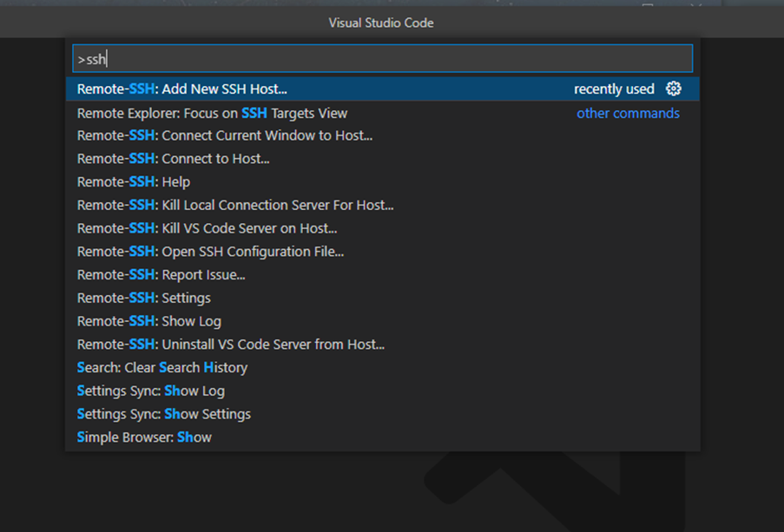This screenshot has width=784, height=532.
Task: Open SSH Configuration File command
Action: (x=383, y=252)
